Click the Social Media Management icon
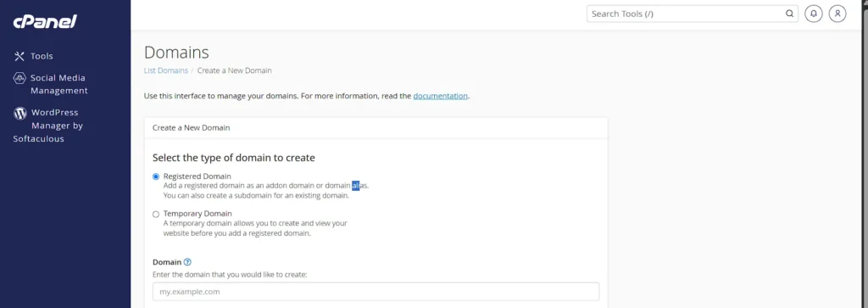868x308 pixels. coord(19,78)
